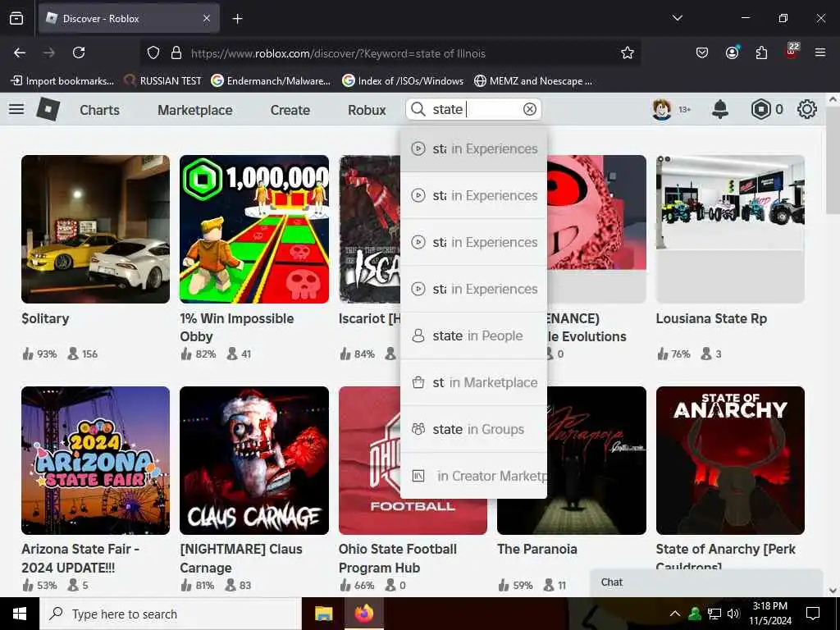The width and height of the screenshot is (840, 630).
Task: Bookmark this page with the star icon
Action: click(628, 52)
